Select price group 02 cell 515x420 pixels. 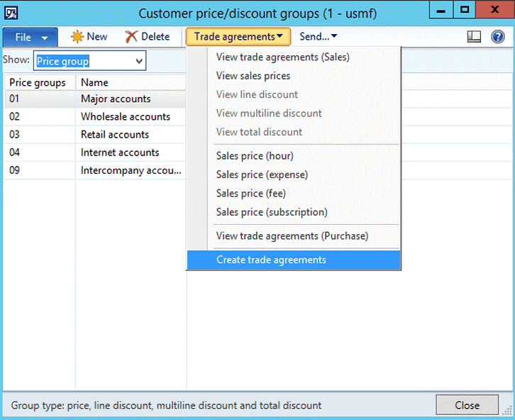pyautogui.click(x=40, y=116)
